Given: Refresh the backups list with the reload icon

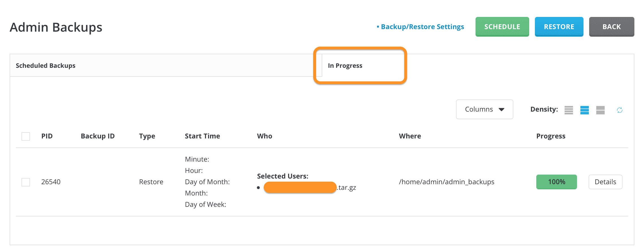Looking at the screenshot, I should [619, 110].
